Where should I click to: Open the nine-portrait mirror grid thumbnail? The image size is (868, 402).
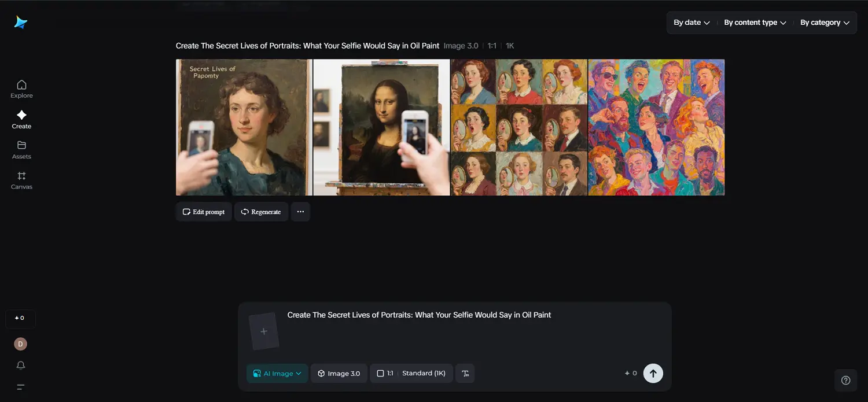point(519,127)
